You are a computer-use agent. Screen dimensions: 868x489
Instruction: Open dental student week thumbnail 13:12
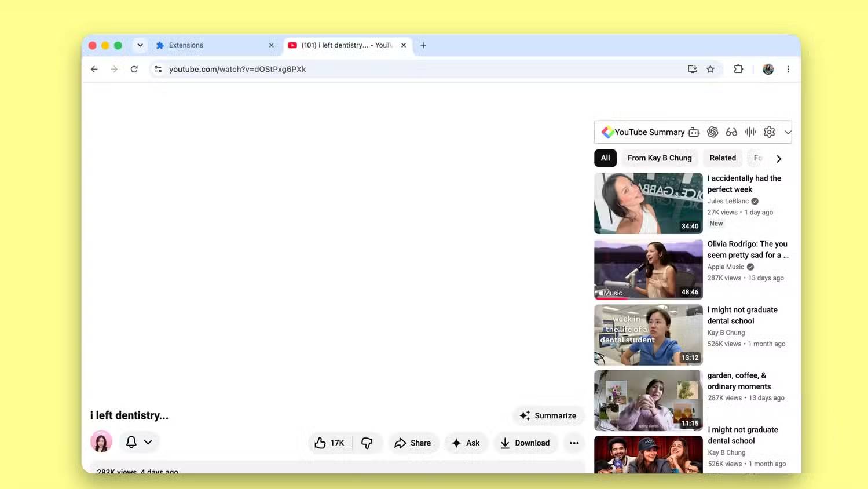click(649, 335)
